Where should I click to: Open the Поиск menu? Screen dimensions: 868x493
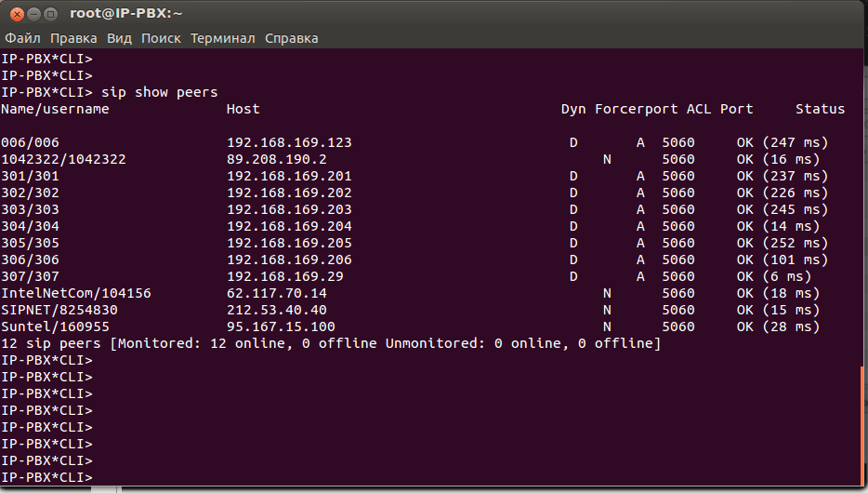[162, 38]
